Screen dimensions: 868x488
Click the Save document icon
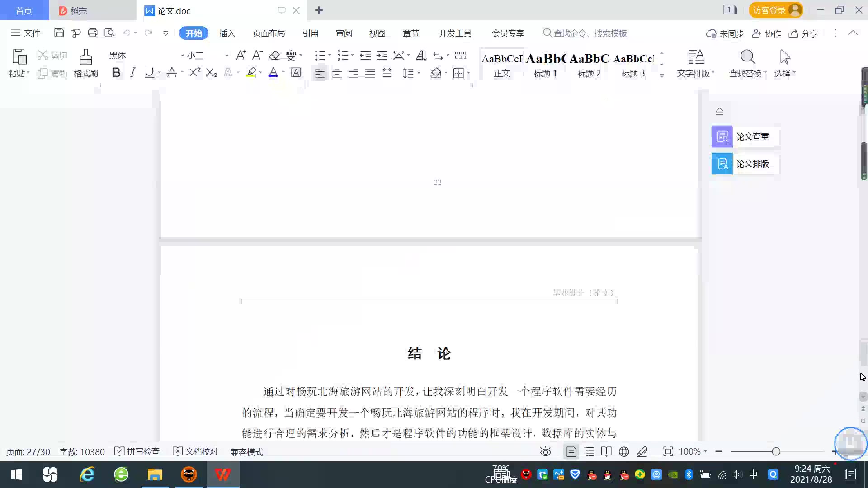59,33
